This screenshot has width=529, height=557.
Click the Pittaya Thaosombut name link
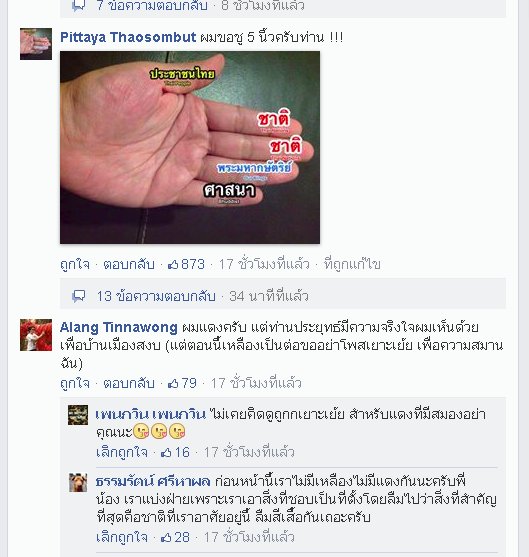point(128,37)
